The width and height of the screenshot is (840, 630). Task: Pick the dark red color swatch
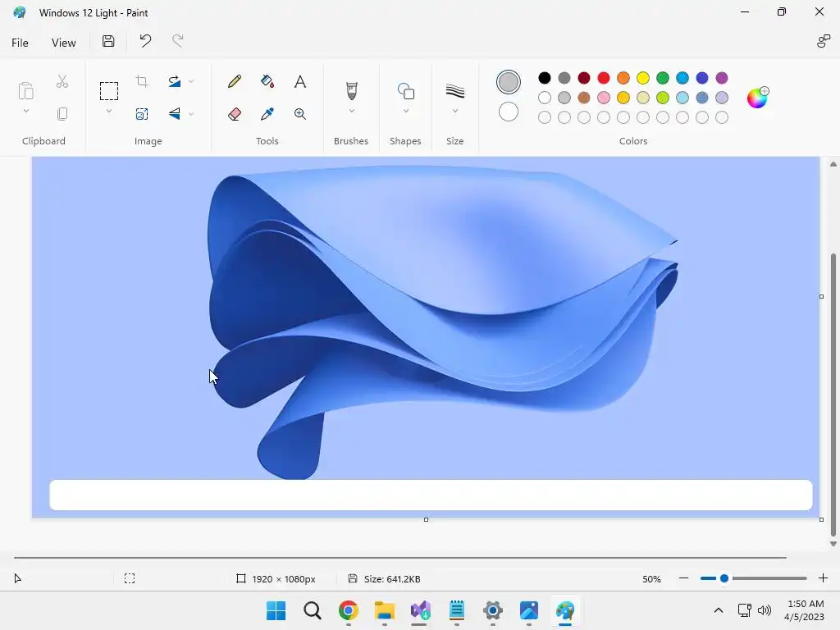584,78
